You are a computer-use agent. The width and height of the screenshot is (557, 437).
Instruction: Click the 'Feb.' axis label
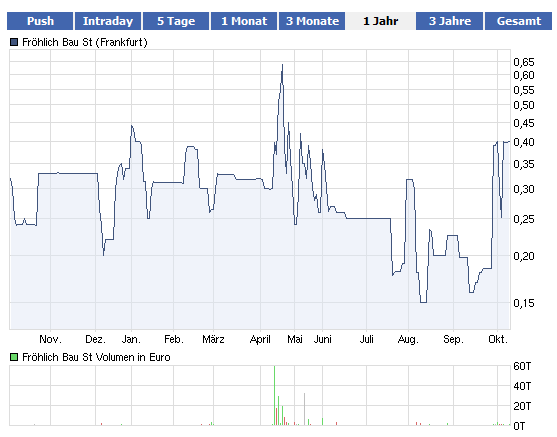(x=174, y=339)
